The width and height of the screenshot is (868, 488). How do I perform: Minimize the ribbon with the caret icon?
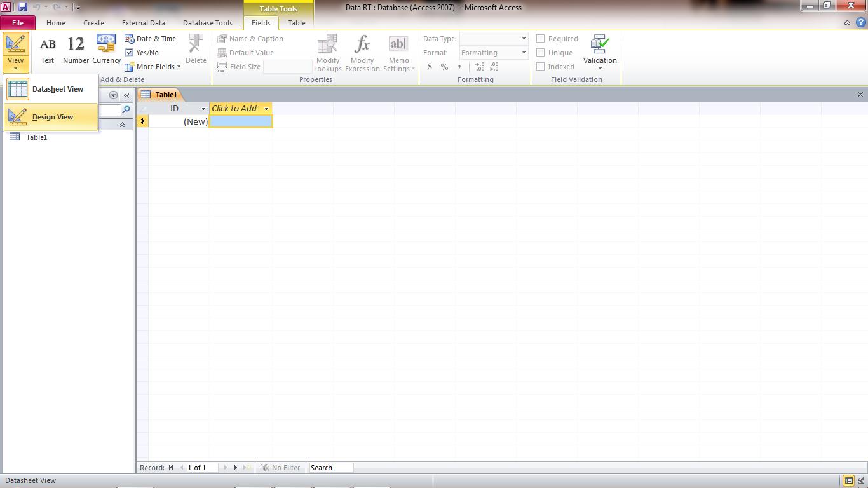847,23
